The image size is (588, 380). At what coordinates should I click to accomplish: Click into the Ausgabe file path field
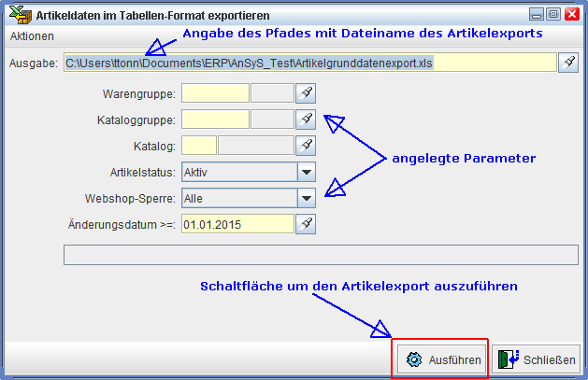(x=309, y=63)
